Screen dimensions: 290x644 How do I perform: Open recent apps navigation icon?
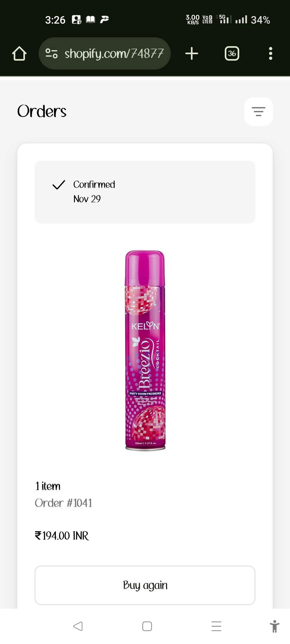[x=216, y=626]
